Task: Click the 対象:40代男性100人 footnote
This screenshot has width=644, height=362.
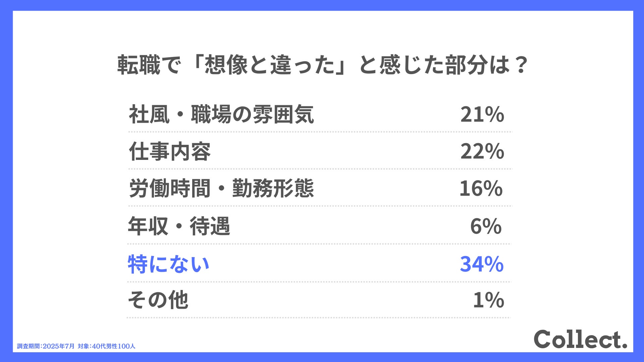Action: point(107,346)
